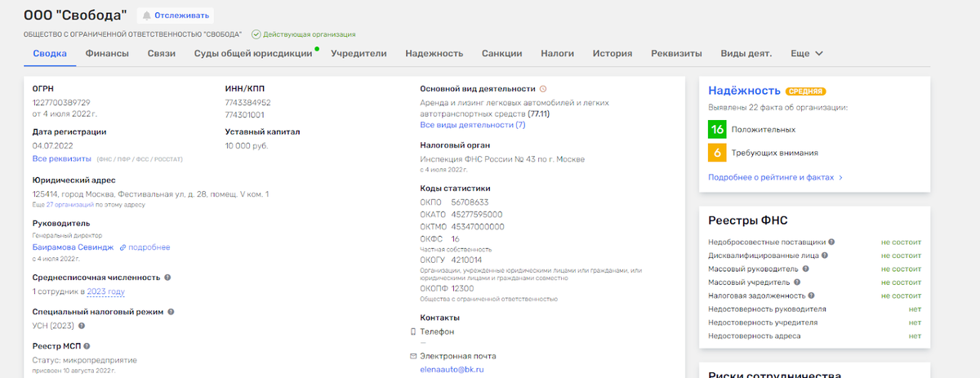Screen dimensions: 980x378
Task: Click the elenaauto@bk.ru email link
Action: (453, 370)
